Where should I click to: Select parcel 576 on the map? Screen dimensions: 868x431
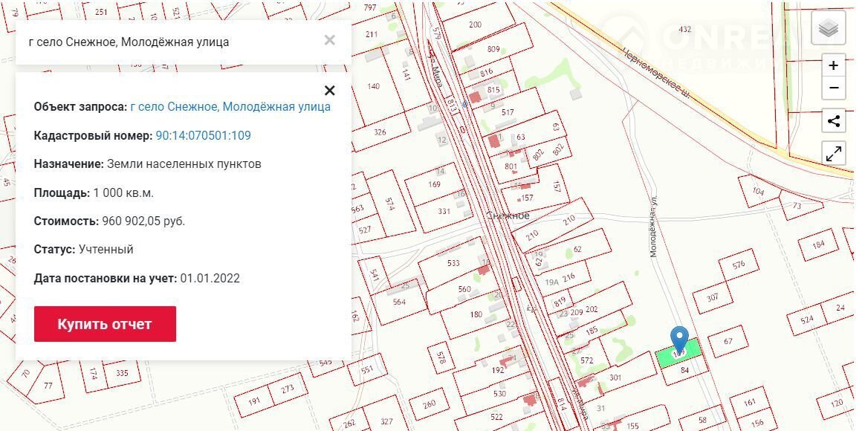(738, 265)
